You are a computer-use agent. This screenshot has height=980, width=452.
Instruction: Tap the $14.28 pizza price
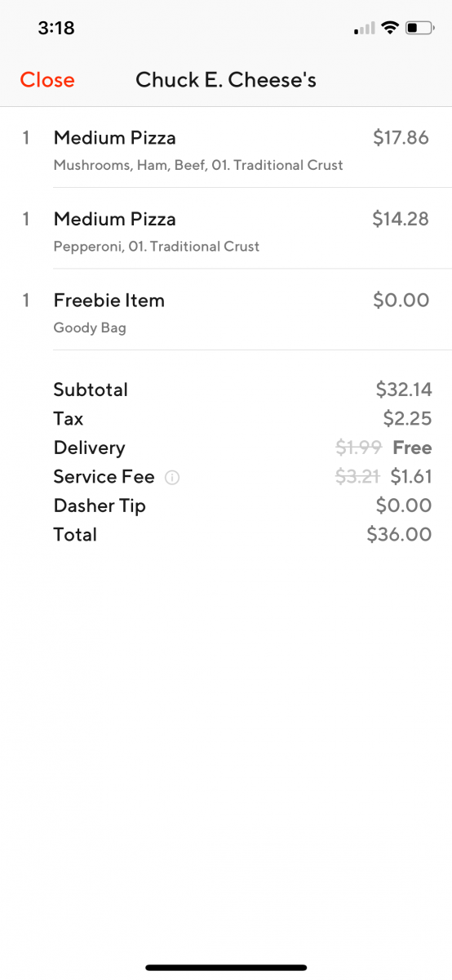click(401, 219)
